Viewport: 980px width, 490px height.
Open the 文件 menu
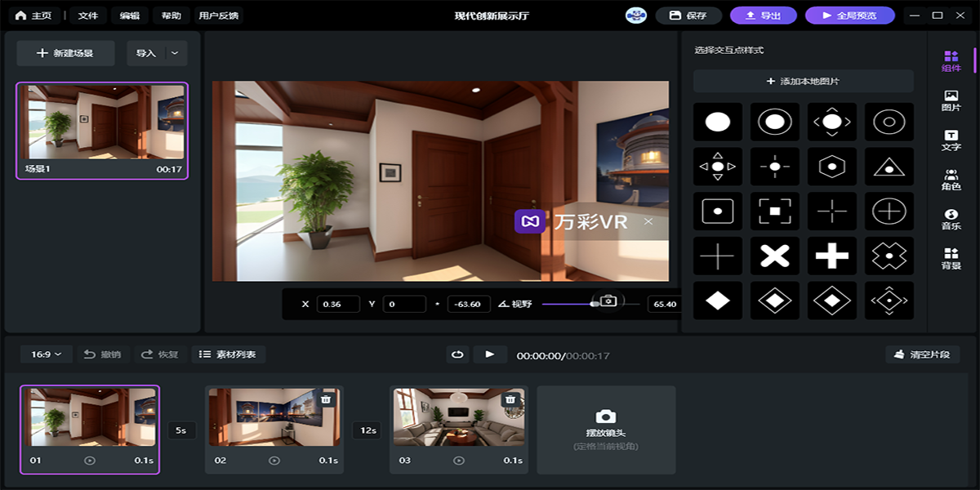pyautogui.click(x=87, y=16)
